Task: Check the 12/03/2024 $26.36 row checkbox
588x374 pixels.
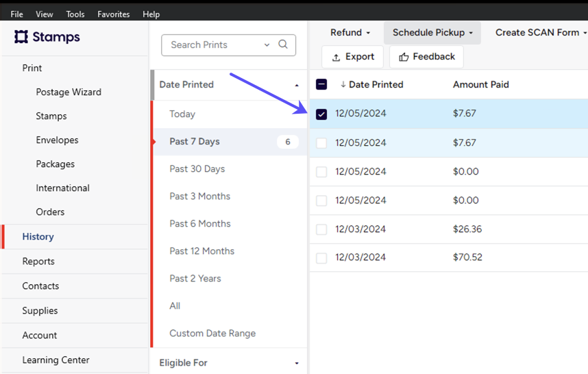Action: coord(321,229)
